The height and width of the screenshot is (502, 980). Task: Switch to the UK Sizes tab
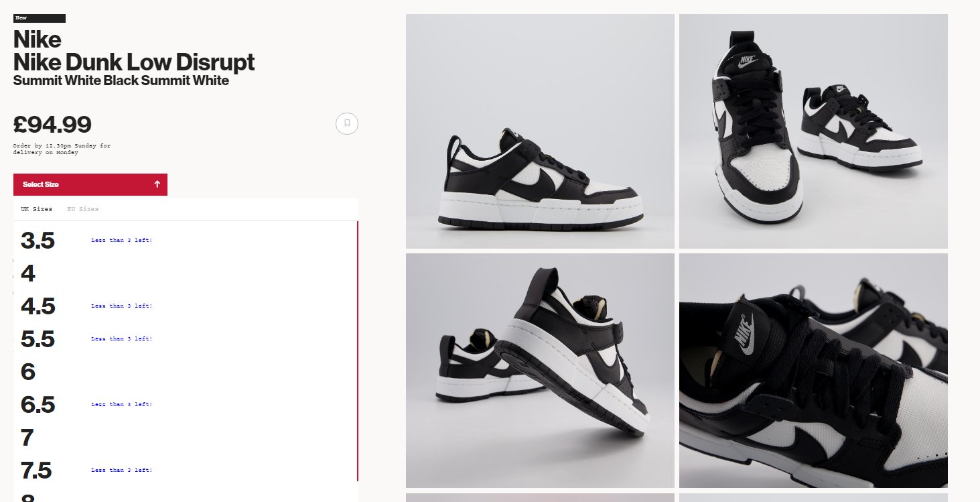(36, 209)
